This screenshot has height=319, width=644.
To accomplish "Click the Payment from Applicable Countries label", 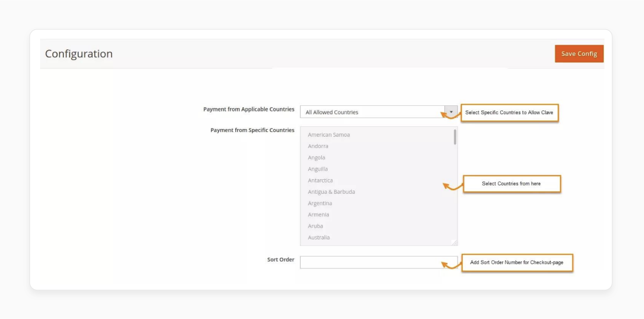I will (249, 109).
